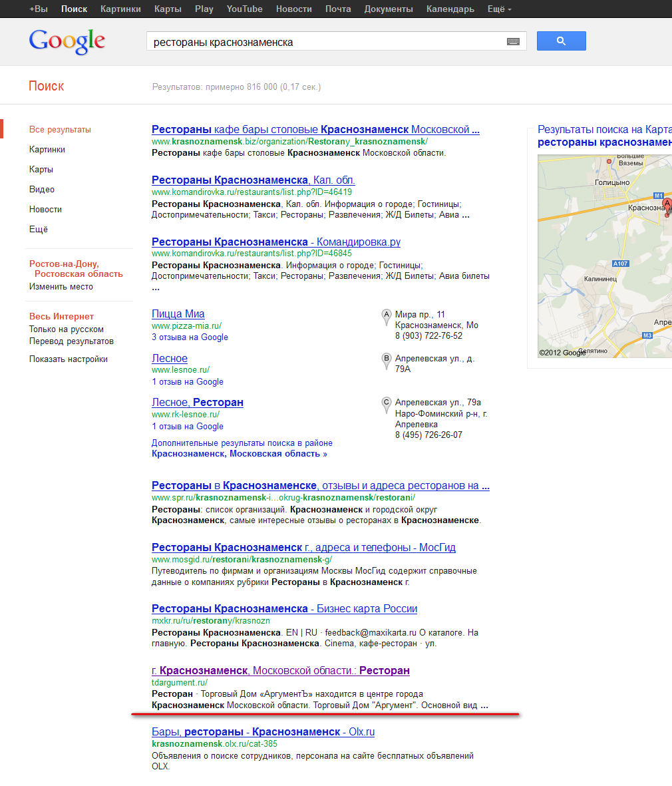Go to Картинки in the top navigation bar
Viewport: 672px width, 786px height.
(120, 9)
